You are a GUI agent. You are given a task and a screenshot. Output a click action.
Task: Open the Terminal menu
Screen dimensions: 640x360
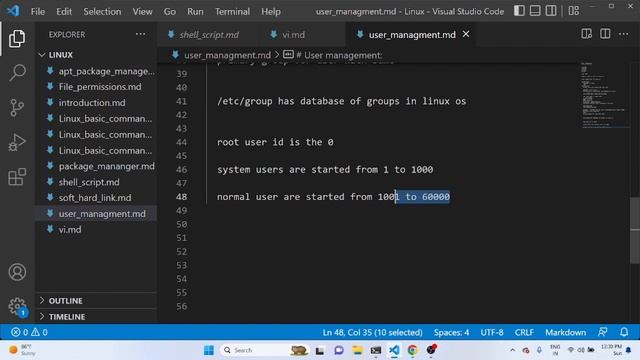[x=232, y=11]
